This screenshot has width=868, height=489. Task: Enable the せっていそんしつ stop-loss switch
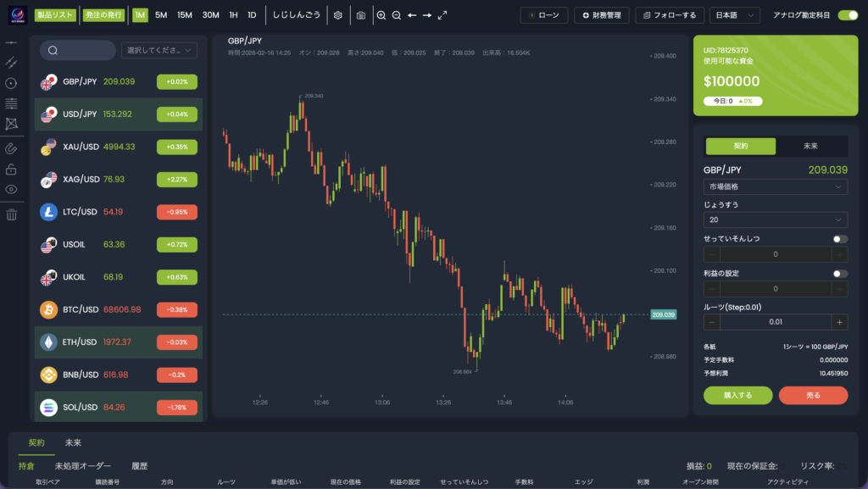839,239
